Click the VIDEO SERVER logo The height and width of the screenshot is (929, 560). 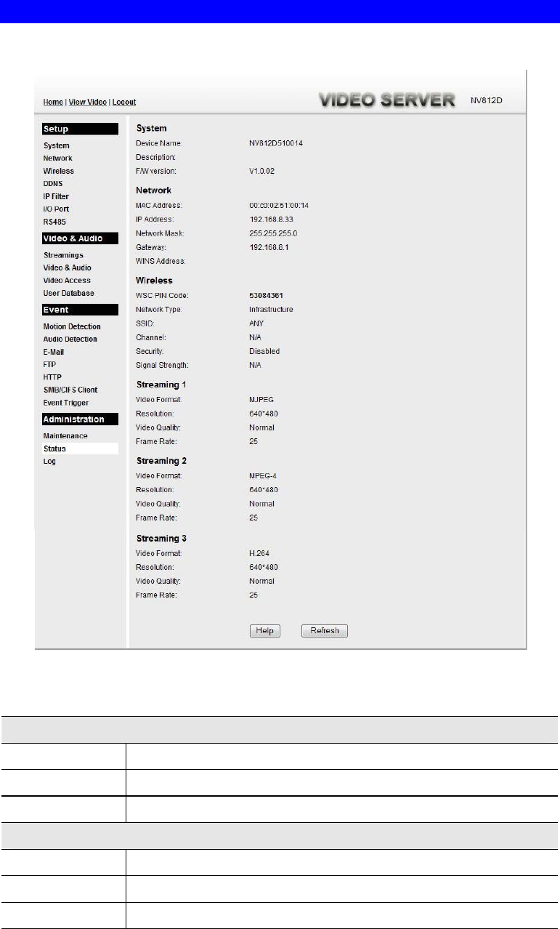pyautogui.click(x=387, y=100)
